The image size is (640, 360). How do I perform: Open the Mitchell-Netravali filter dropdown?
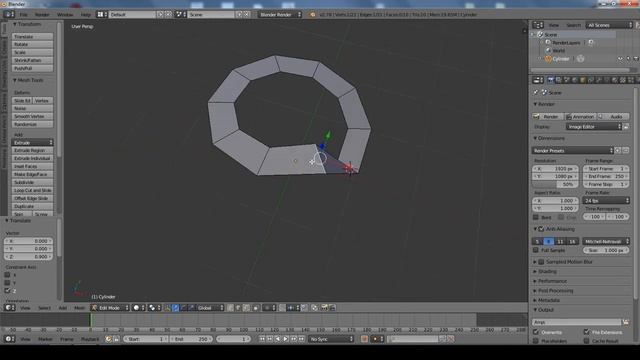(606, 241)
